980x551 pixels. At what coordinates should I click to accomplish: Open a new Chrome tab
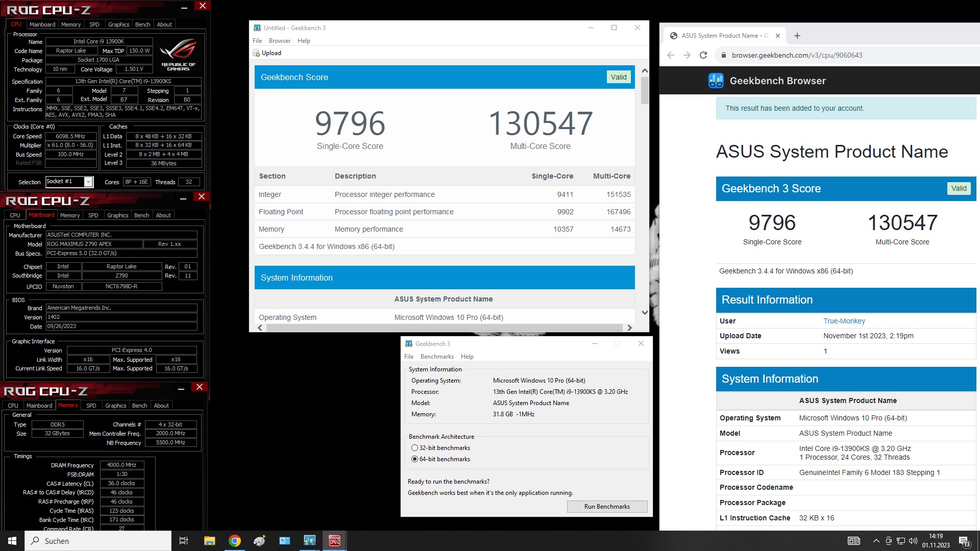click(797, 36)
